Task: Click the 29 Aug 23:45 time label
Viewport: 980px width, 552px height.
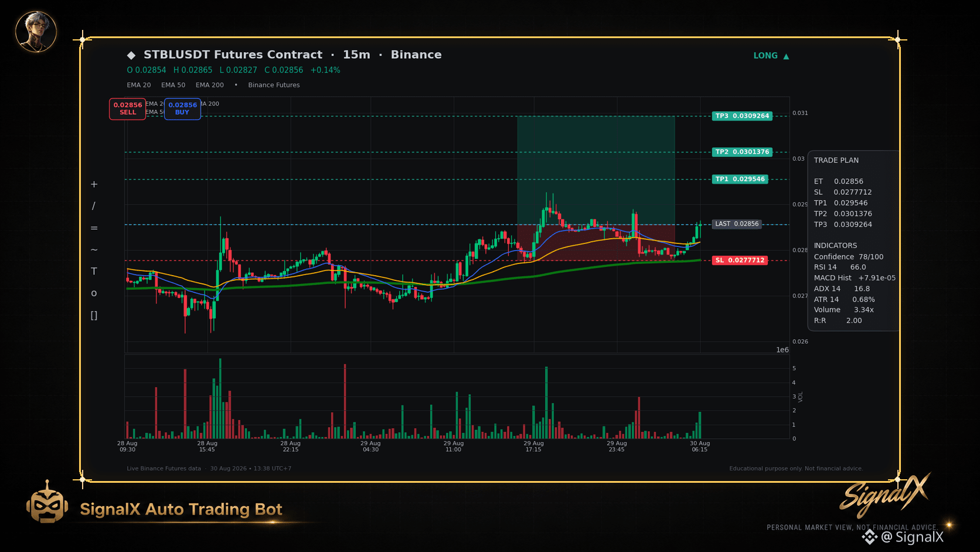Action: [617, 446]
